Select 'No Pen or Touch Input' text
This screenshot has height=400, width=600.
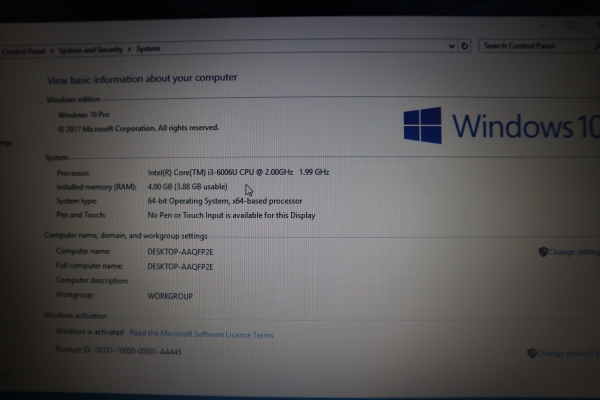[185, 215]
